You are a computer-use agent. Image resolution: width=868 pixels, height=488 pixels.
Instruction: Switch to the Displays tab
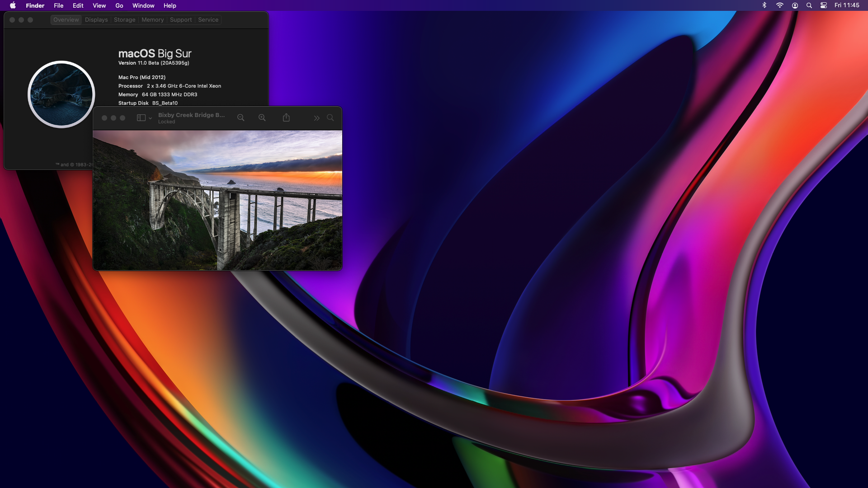(x=96, y=20)
